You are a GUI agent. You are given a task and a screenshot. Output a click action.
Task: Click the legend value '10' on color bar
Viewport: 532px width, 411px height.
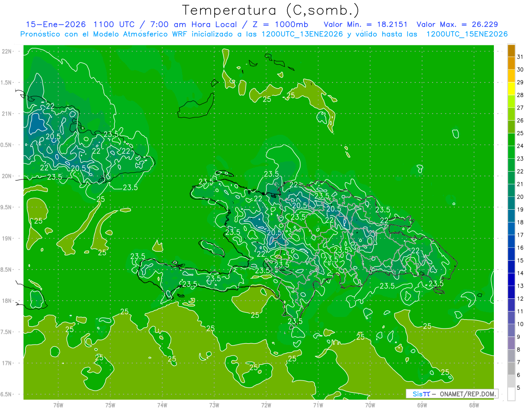coord(520,324)
